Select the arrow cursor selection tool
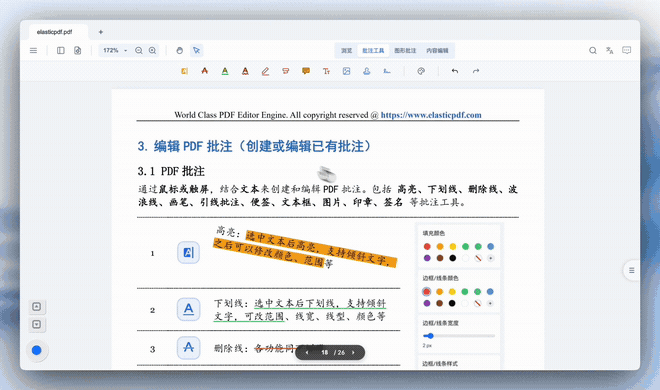The width and height of the screenshot is (660, 390). [197, 50]
